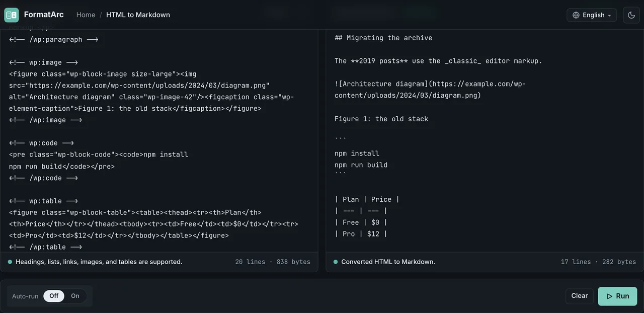The image size is (644, 313).
Task: Toggle dark mode with the moon icon
Action: click(x=631, y=15)
